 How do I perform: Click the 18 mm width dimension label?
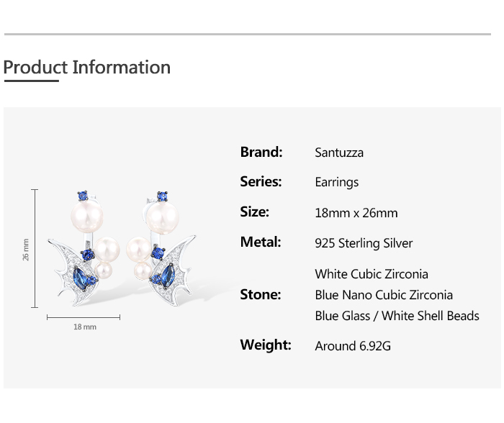85,327
